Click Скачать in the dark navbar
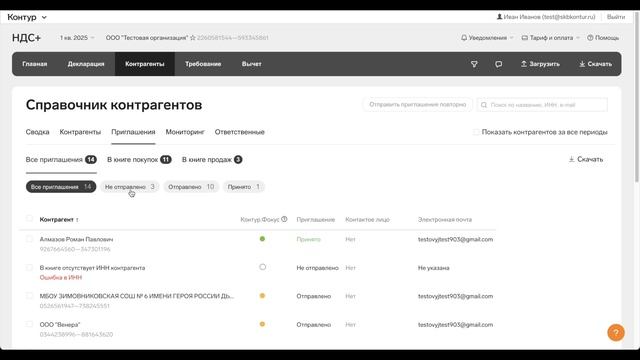The height and width of the screenshot is (360, 640). tap(596, 64)
